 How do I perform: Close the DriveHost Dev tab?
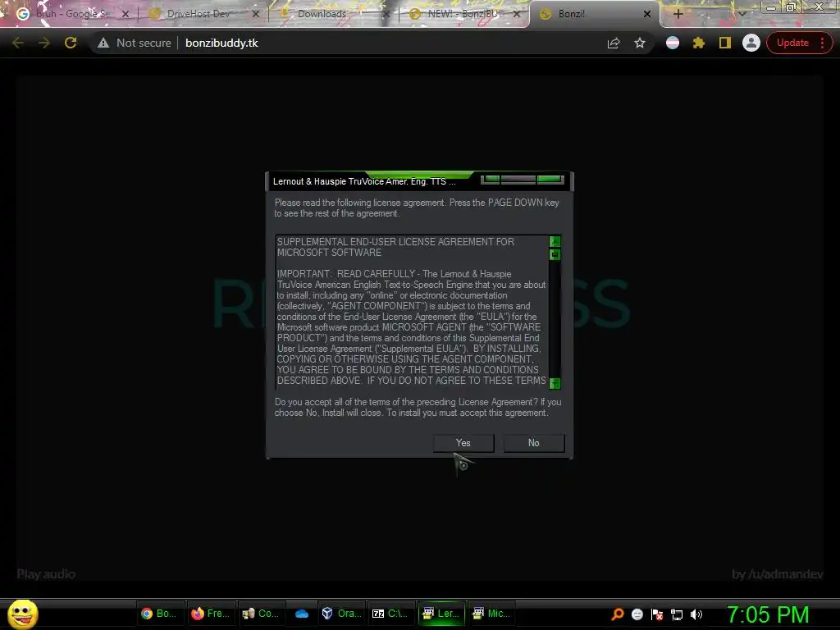256,14
